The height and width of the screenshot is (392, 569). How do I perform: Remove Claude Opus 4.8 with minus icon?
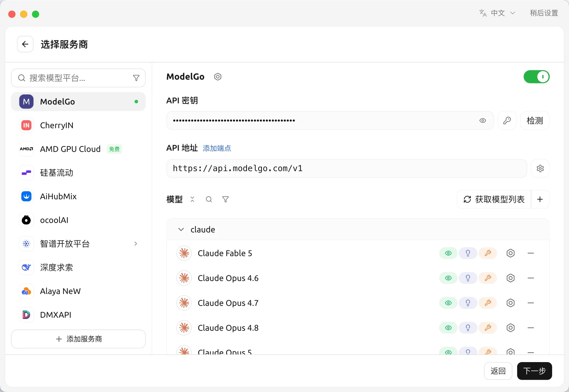531,328
